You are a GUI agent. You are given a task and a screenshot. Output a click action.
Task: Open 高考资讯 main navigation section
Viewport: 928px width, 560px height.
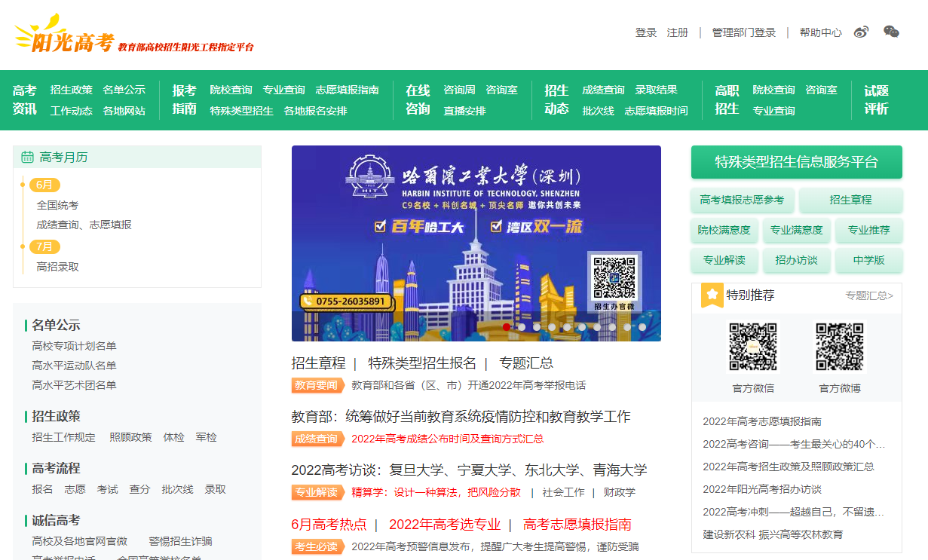[24, 99]
